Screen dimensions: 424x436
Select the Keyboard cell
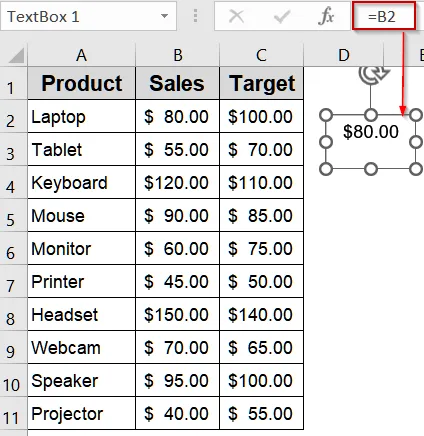(82, 182)
